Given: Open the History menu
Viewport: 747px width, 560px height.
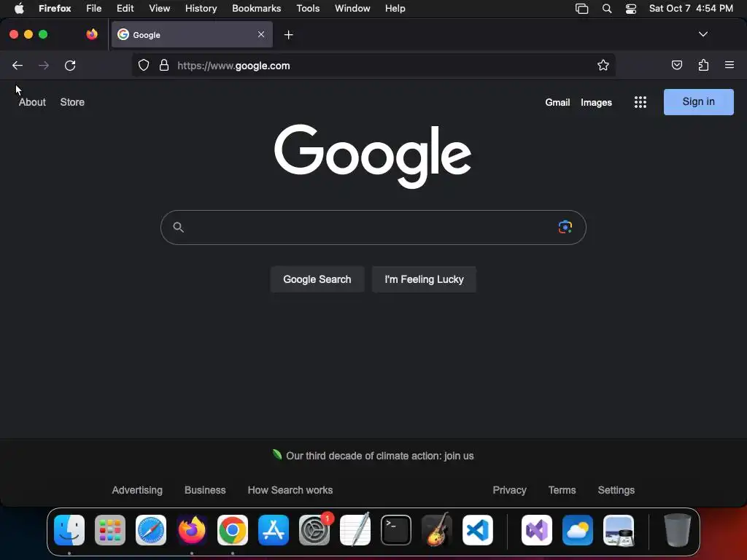Looking at the screenshot, I should [x=201, y=9].
